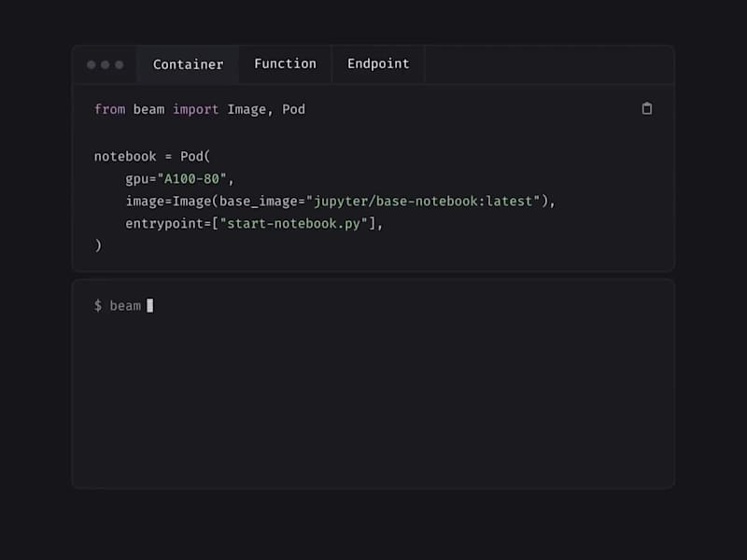This screenshot has width=747, height=560.
Task: Open the Function tab
Action: coord(285,63)
